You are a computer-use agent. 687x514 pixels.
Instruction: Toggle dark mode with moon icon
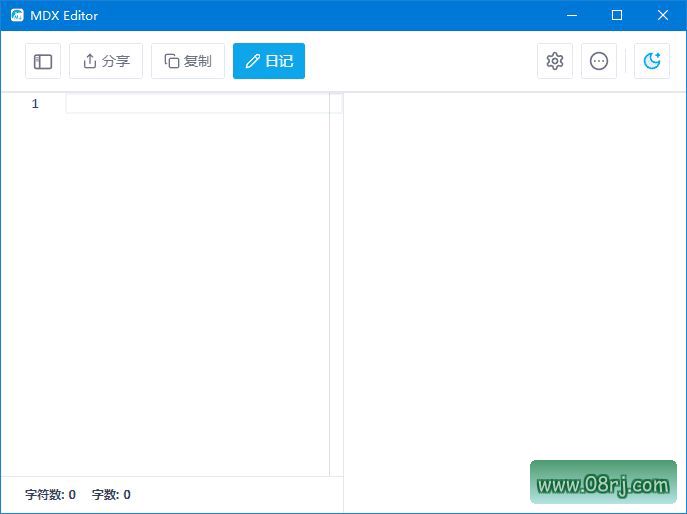pos(652,61)
